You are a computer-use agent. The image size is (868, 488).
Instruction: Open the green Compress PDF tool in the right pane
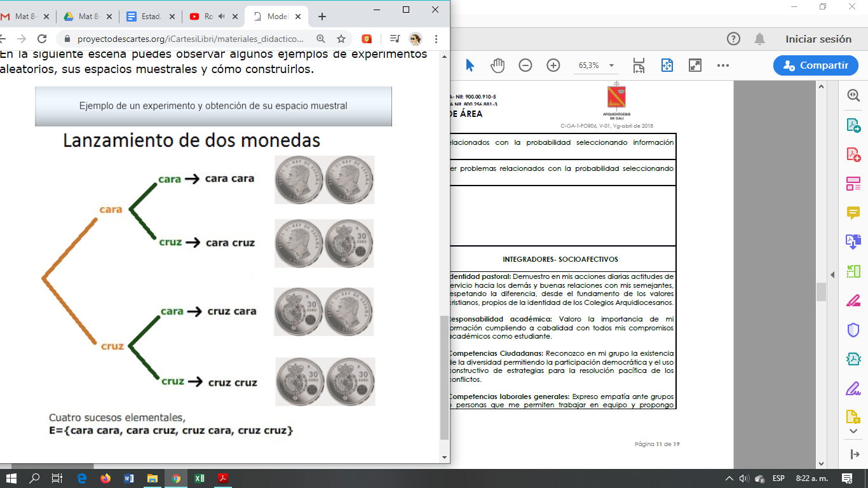pyautogui.click(x=853, y=271)
